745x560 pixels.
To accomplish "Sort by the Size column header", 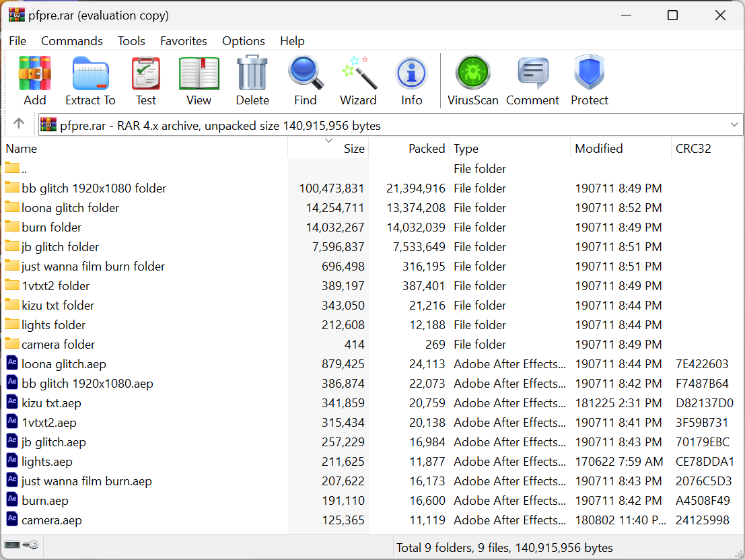I will coord(353,149).
